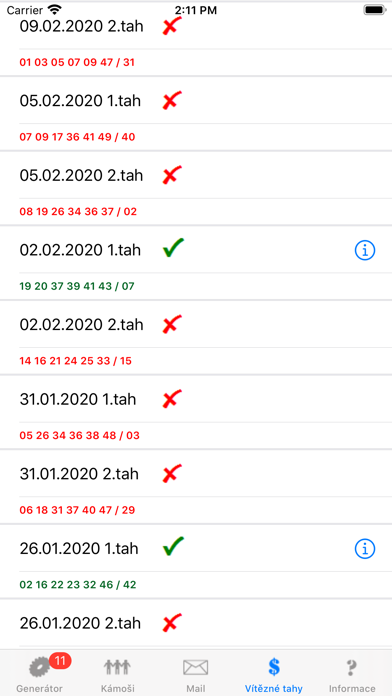Tap green checkmark on 02.02.2020 1.tah

click(x=173, y=248)
